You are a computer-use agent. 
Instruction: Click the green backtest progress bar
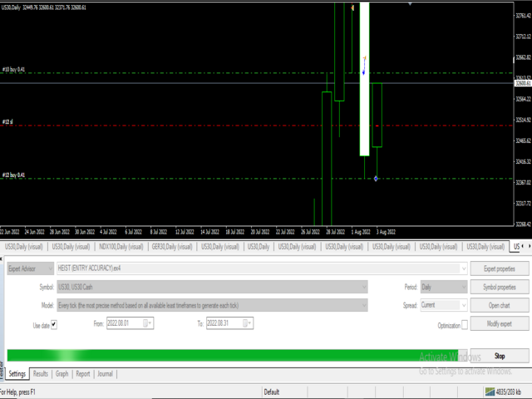click(x=237, y=356)
